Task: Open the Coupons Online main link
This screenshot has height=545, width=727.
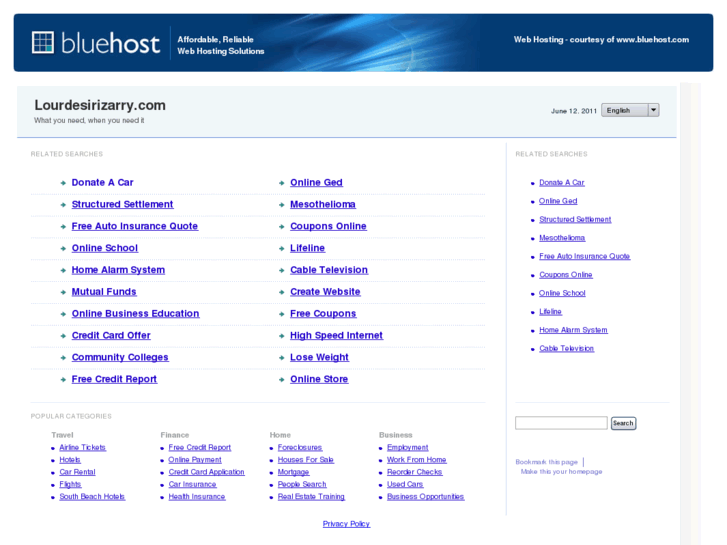Action: (328, 226)
